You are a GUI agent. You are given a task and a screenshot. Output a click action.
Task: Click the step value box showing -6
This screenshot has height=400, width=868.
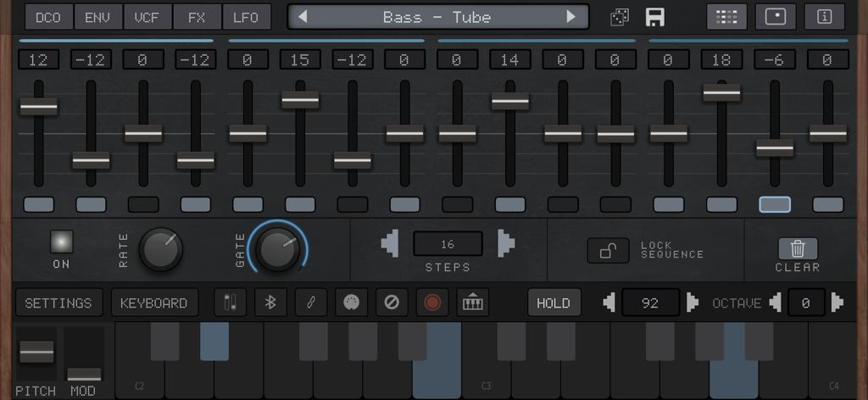coord(775,59)
